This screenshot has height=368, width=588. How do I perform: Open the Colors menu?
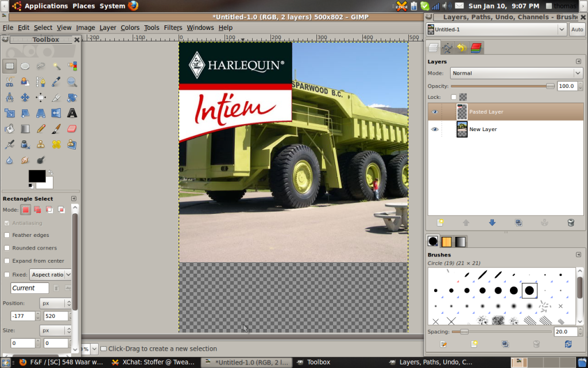(x=130, y=28)
